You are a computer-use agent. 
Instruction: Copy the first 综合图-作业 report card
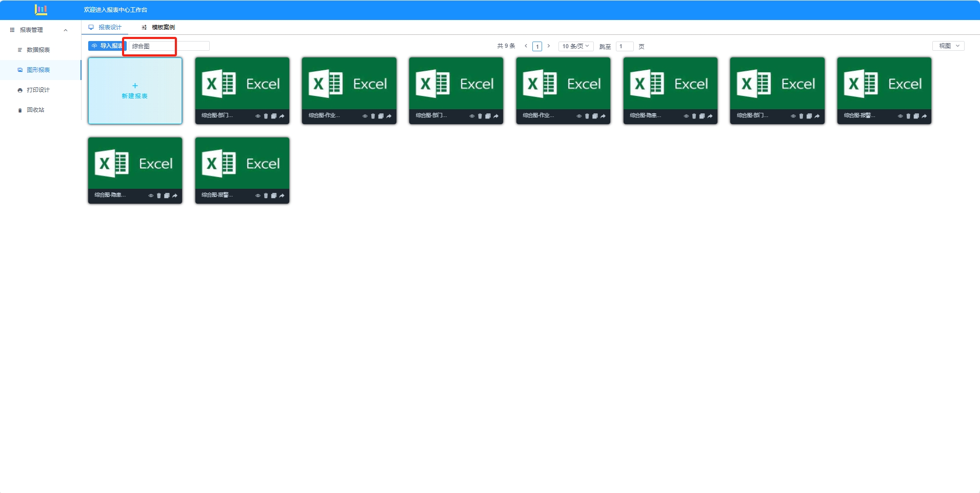coord(381,116)
